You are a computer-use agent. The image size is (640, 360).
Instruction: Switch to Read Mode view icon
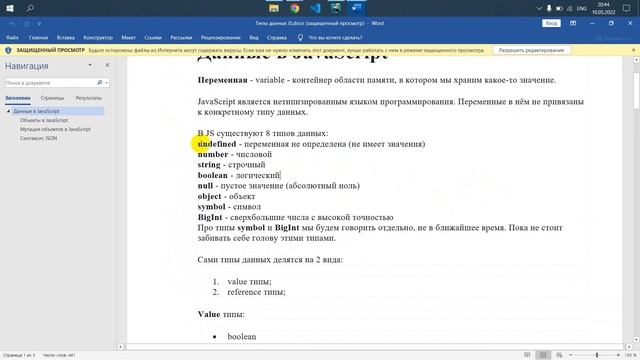click(527, 356)
